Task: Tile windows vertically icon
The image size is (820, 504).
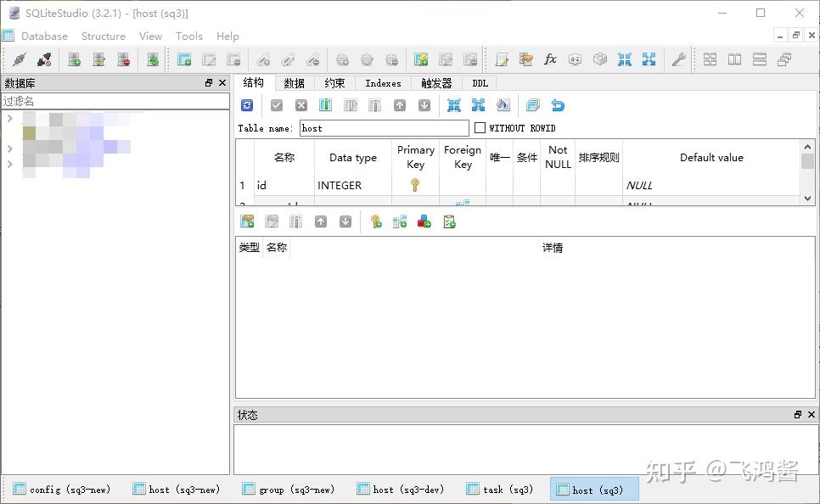Action: [760, 59]
